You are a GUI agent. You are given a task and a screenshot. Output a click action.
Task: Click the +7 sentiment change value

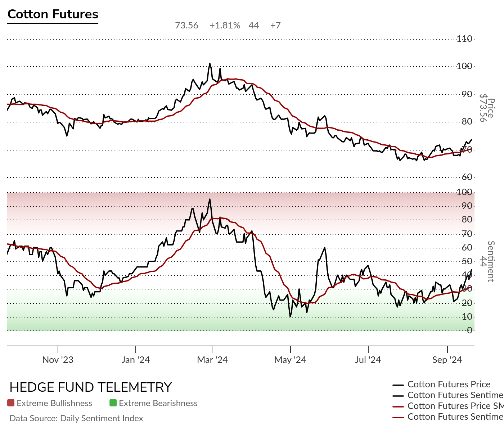point(275,26)
